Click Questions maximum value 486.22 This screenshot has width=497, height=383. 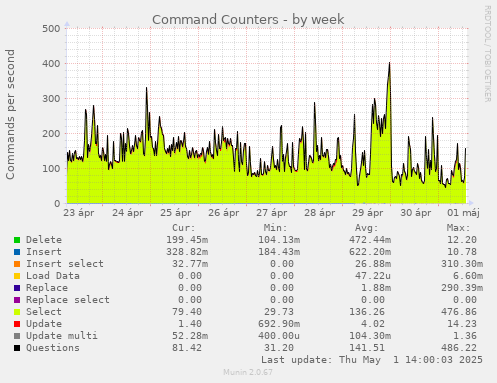459,348
